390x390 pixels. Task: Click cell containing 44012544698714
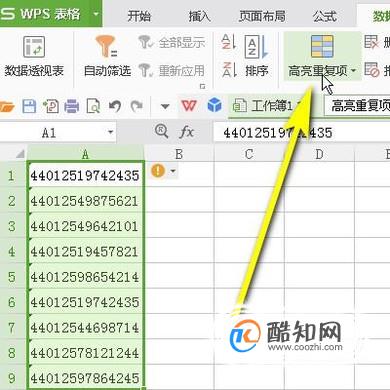tap(85, 328)
